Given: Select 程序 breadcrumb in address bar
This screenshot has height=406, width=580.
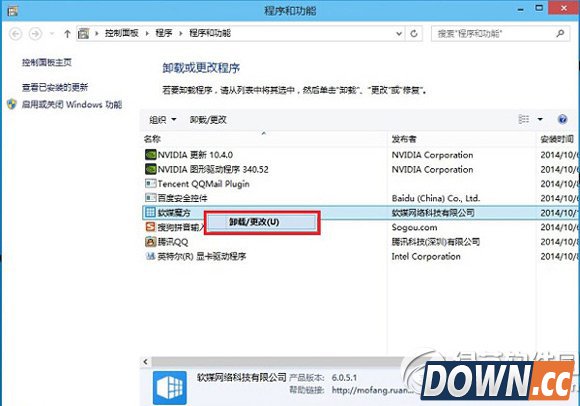Looking at the screenshot, I should 163,33.
